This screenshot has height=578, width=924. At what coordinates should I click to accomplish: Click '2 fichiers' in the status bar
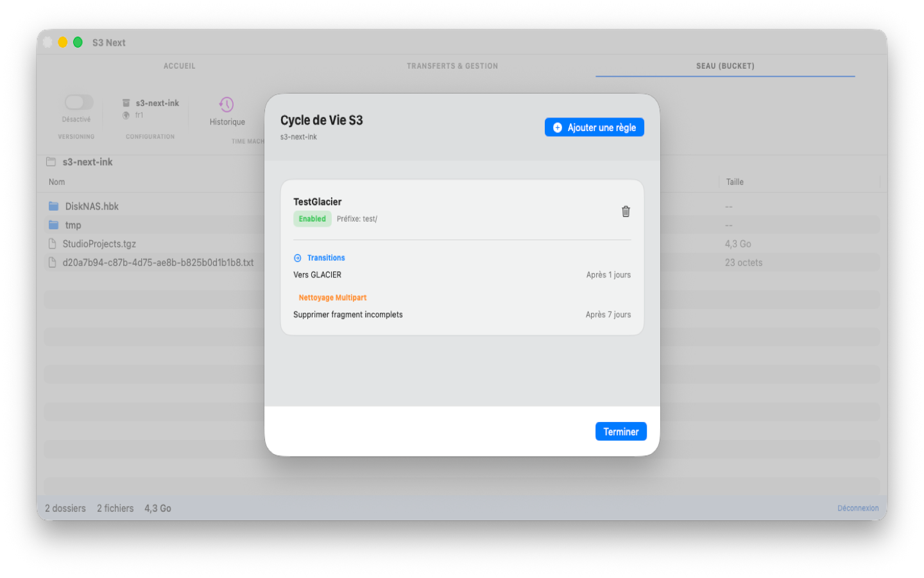116,508
